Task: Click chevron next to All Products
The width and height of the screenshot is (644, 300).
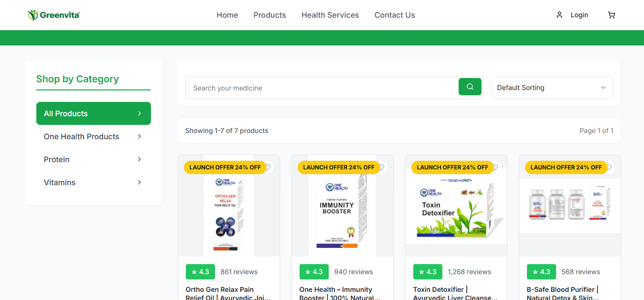Action: [140, 113]
